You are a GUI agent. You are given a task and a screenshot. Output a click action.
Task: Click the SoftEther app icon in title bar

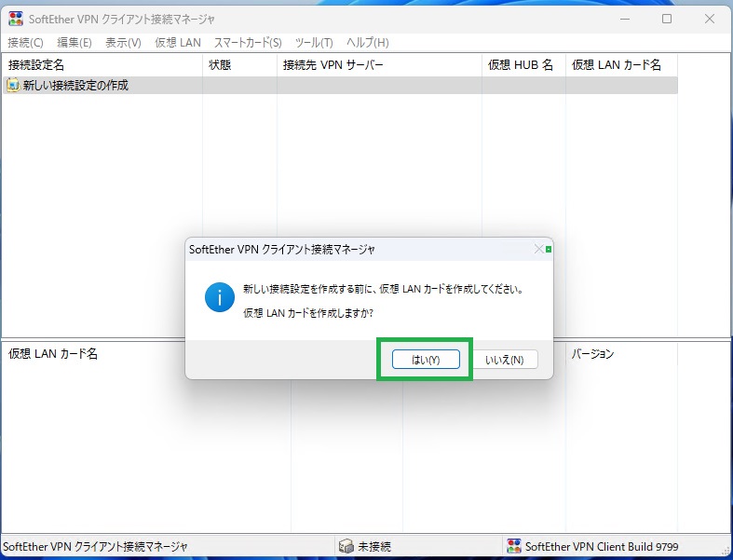[x=16, y=19]
